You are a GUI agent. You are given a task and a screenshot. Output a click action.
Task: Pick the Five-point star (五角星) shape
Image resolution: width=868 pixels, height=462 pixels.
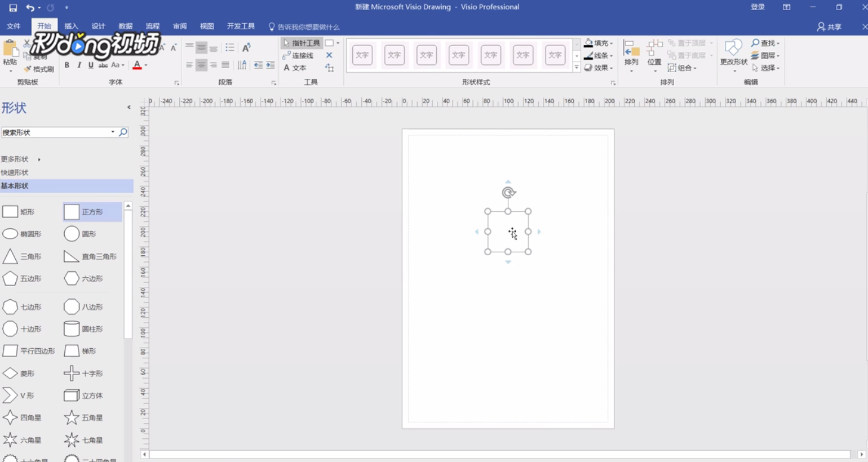click(x=84, y=417)
